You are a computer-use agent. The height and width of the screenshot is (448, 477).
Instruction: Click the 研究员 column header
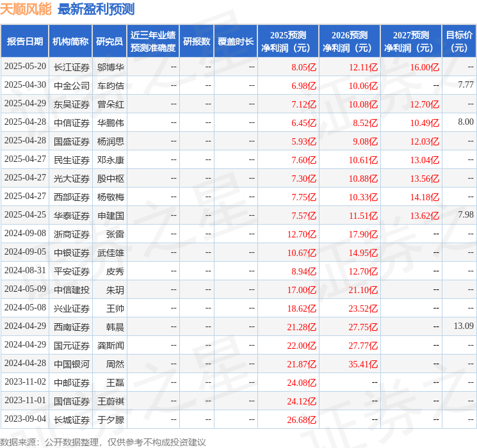pyautogui.click(x=109, y=42)
